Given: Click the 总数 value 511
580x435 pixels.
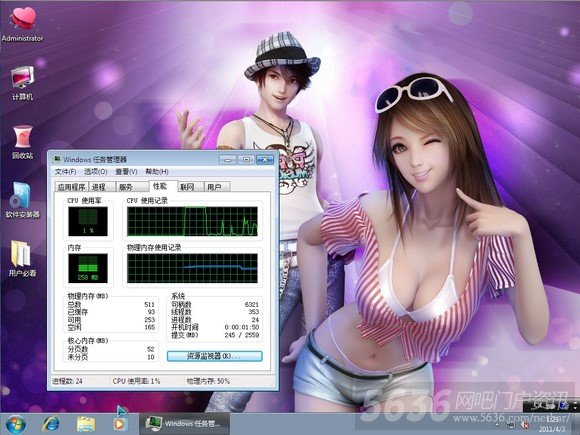Looking at the screenshot, I should [149, 304].
